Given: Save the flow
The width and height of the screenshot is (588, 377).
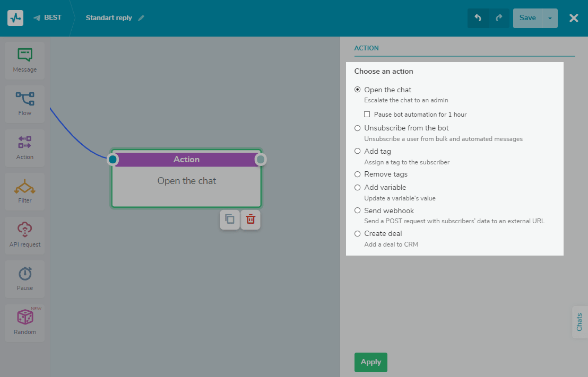Looking at the screenshot, I should (528, 18).
